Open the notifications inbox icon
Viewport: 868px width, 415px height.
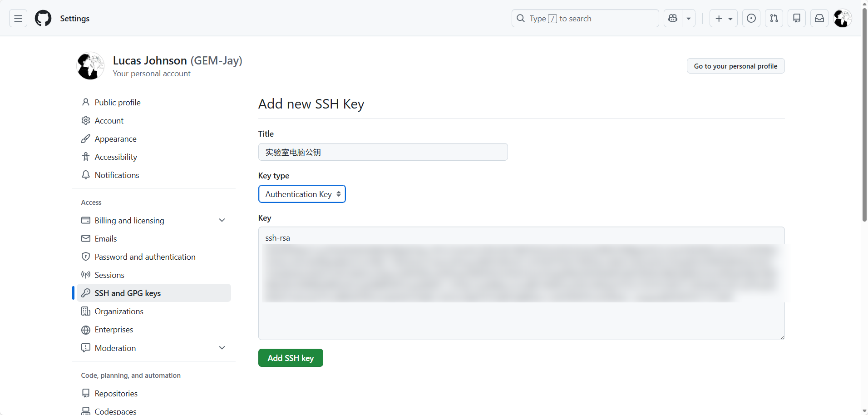[819, 18]
